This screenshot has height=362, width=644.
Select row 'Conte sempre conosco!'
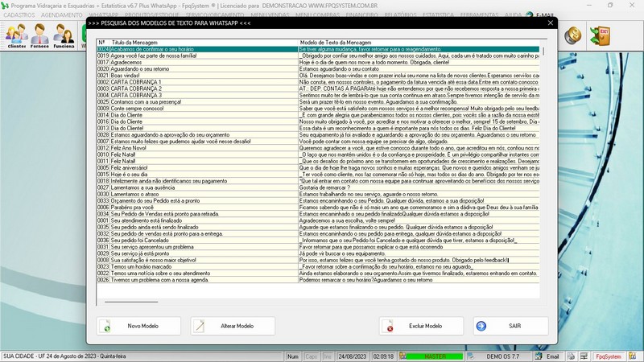click(318, 109)
